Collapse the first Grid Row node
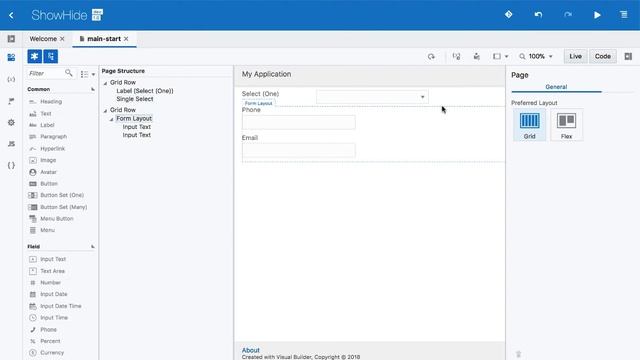This screenshot has height=360, width=640. point(105,83)
